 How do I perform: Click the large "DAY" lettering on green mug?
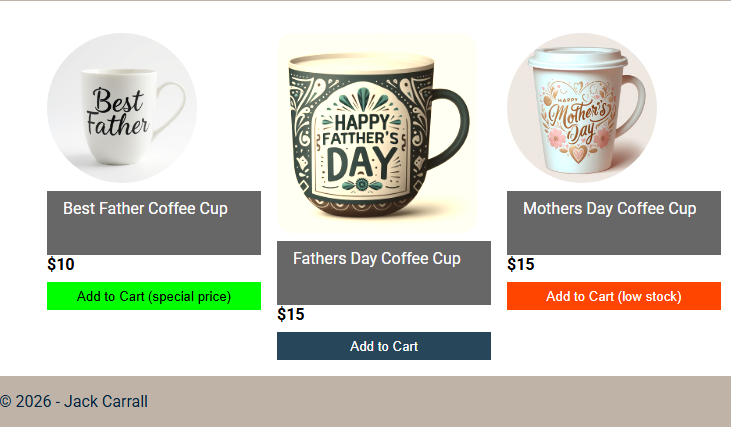[x=359, y=163]
